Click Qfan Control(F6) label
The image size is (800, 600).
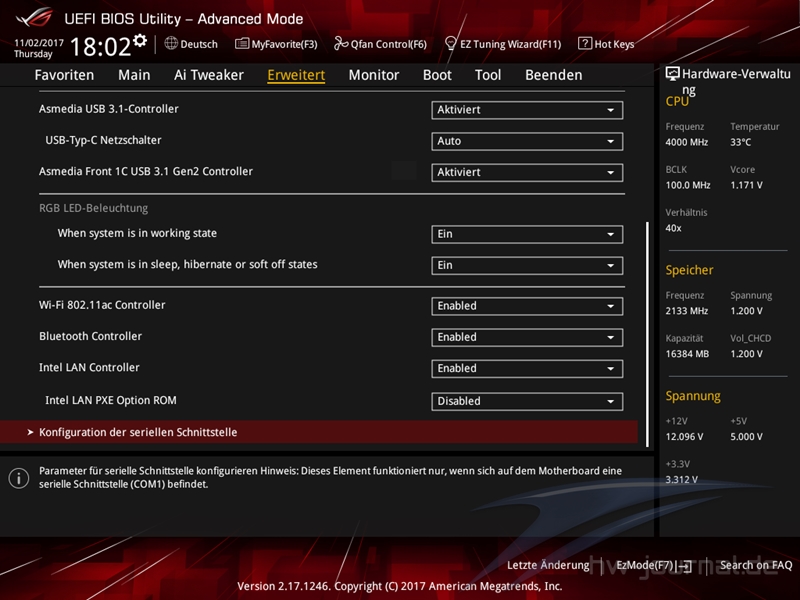pos(389,44)
